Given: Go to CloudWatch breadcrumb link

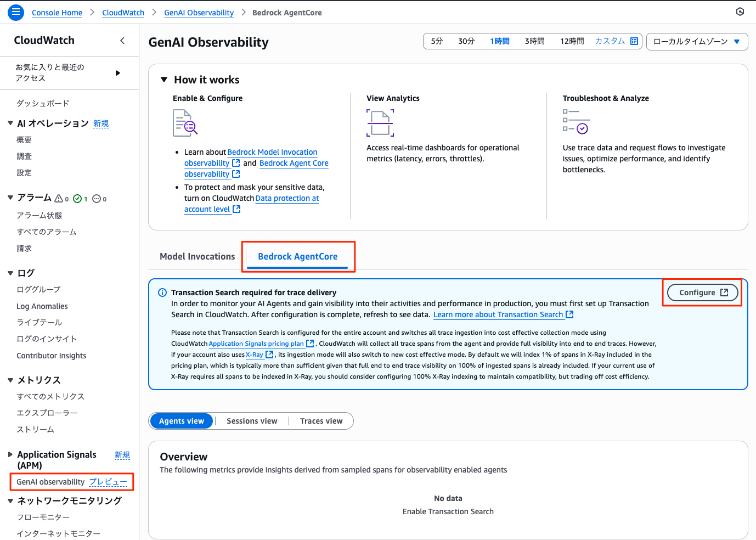Looking at the screenshot, I should pos(123,13).
